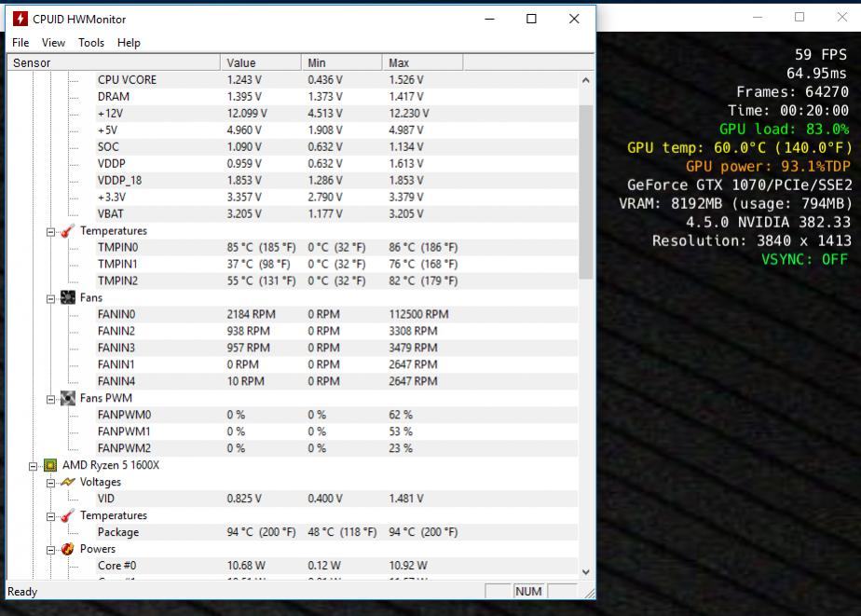Click the thermometer icon beside the TMPIN0 group
The image size is (861, 616).
[67, 231]
